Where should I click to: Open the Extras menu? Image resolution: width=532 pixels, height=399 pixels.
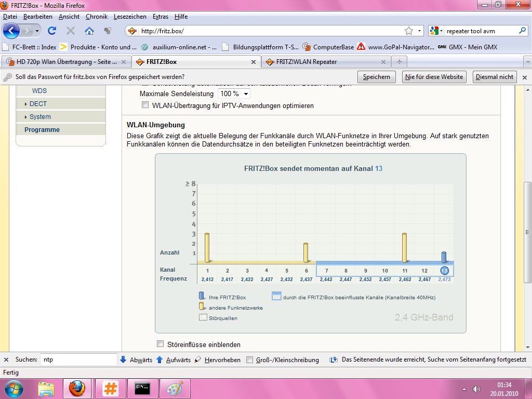tap(161, 17)
